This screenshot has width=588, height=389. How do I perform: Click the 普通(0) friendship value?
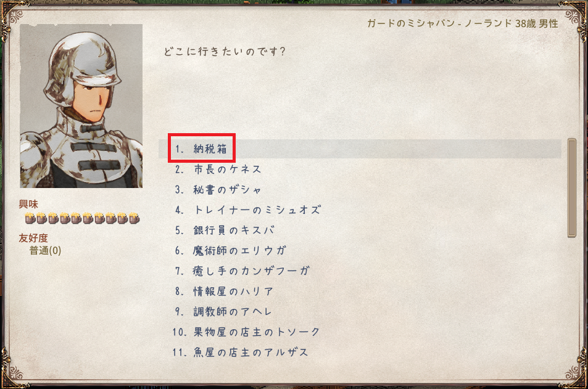46,251
